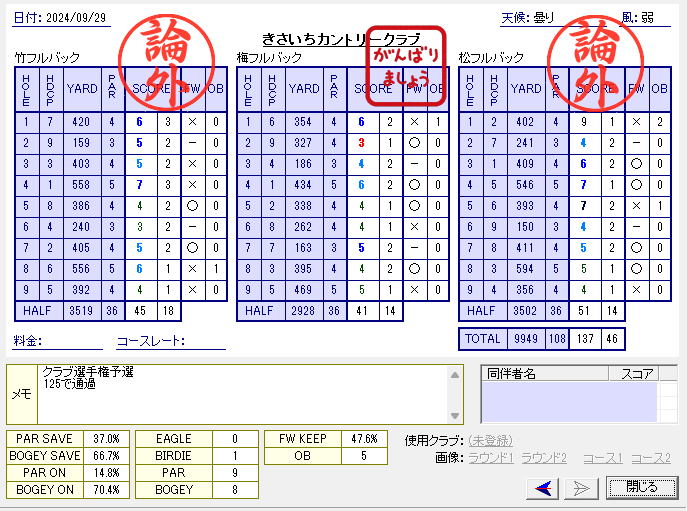Viewport: 687px width, 511px height.
Task: Click the blue back arrow button
Action: coord(542,488)
